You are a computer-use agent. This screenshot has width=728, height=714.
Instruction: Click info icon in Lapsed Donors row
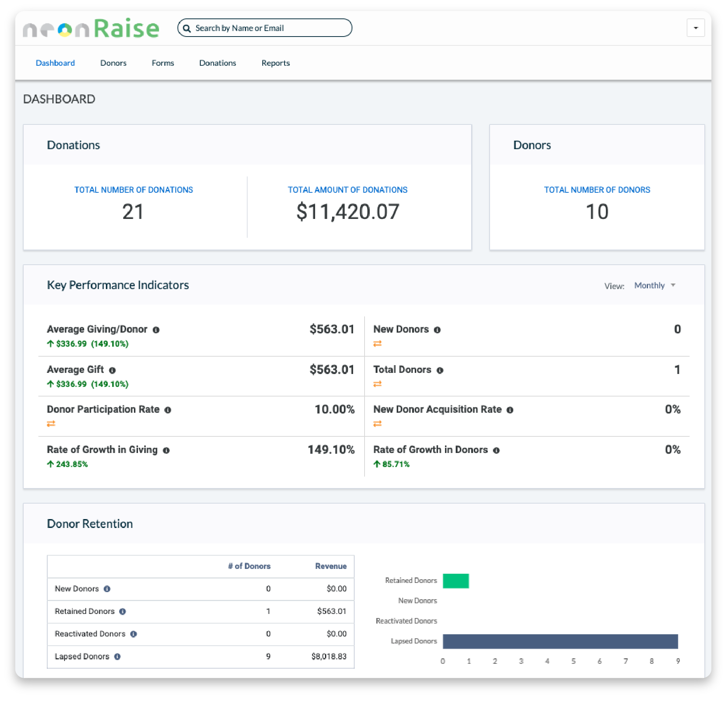[x=117, y=657]
